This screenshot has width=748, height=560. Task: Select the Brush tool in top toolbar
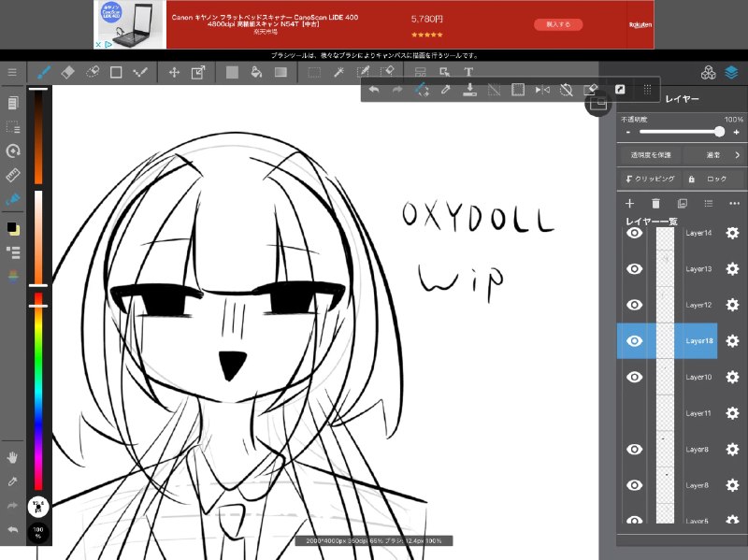coord(44,73)
